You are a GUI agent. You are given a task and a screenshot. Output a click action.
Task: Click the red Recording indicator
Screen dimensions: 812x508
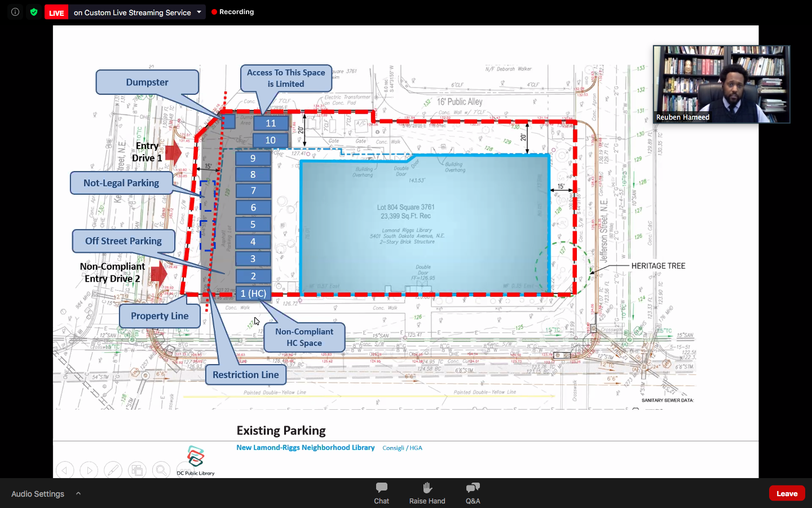tap(233, 12)
